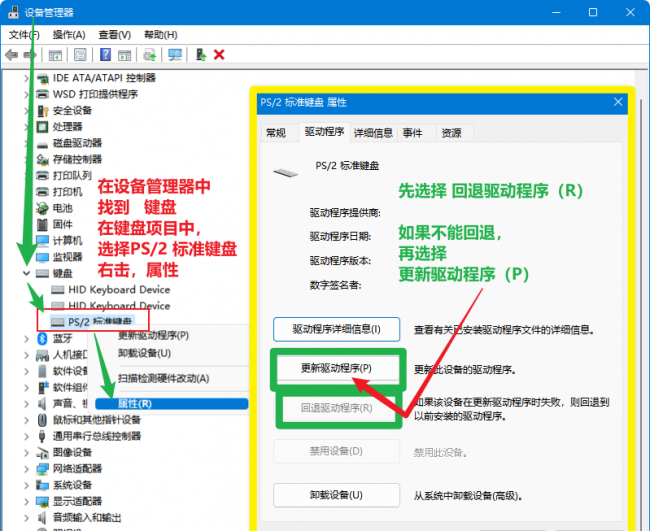
Task: Select the WSD 打印提供程序 icon
Action: point(42,95)
